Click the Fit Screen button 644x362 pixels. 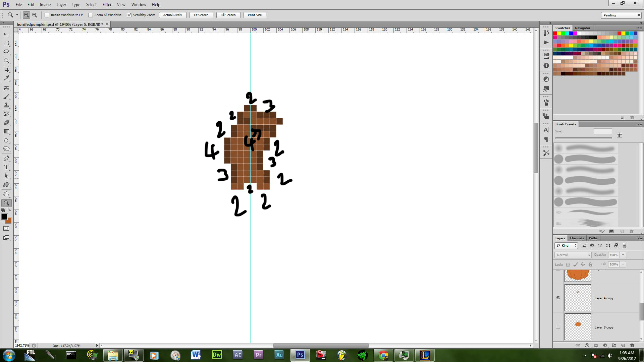pyautogui.click(x=201, y=15)
